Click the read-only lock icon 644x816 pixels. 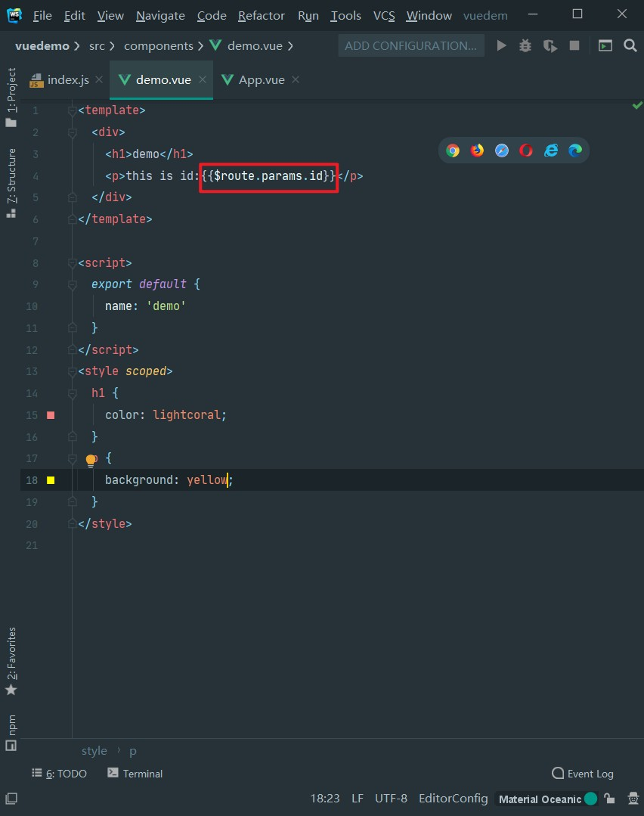tap(610, 799)
